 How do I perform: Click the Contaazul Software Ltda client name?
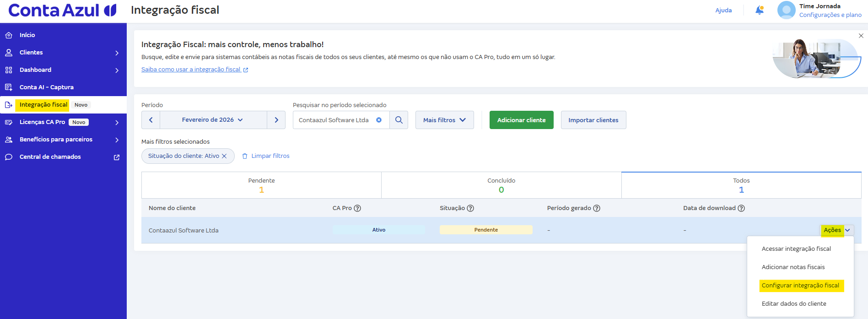tap(183, 231)
